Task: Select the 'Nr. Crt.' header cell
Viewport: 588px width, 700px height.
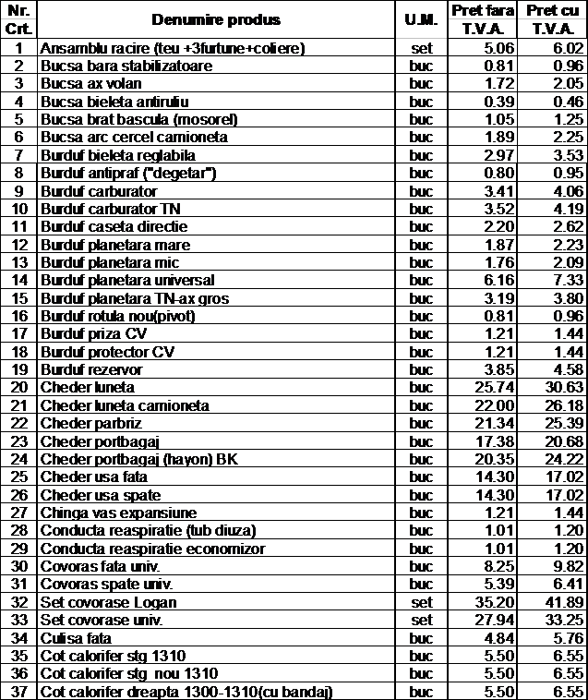Action: tap(18, 19)
